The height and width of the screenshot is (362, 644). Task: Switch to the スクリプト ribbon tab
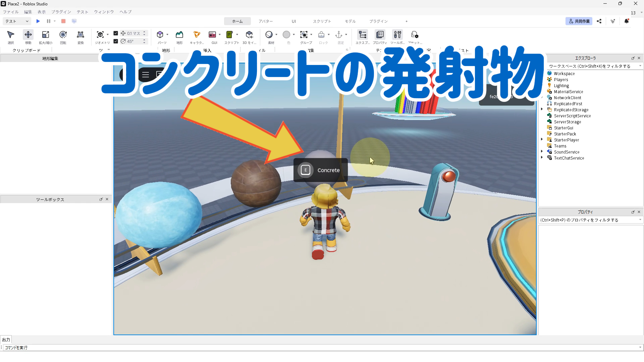(322, 21)
